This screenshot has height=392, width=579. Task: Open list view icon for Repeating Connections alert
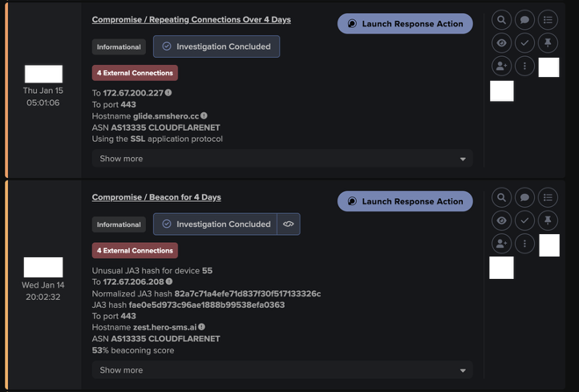[548, 20]
